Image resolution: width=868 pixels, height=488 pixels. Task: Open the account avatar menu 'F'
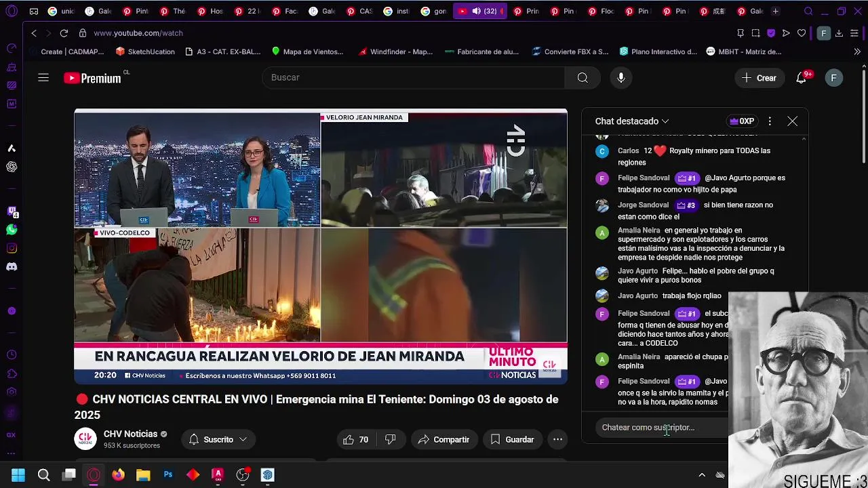tap(833, 78)
